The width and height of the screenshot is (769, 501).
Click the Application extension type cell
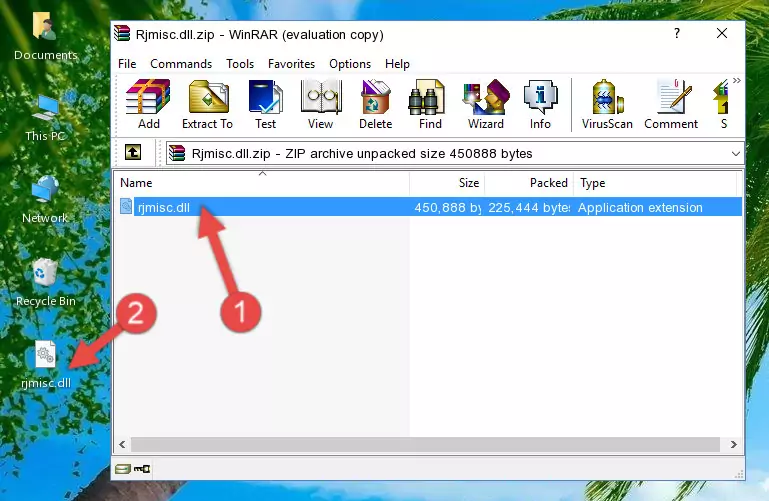[x=640, y=207]
